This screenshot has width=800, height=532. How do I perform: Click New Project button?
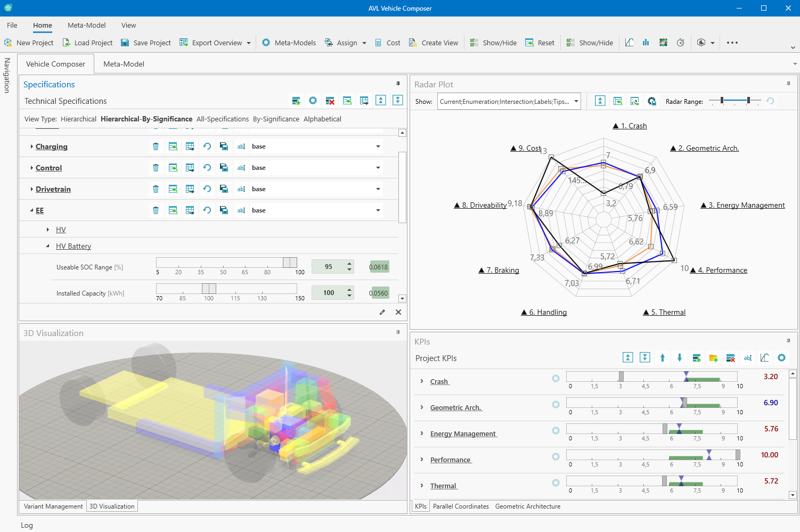click(x=29, y=43)
